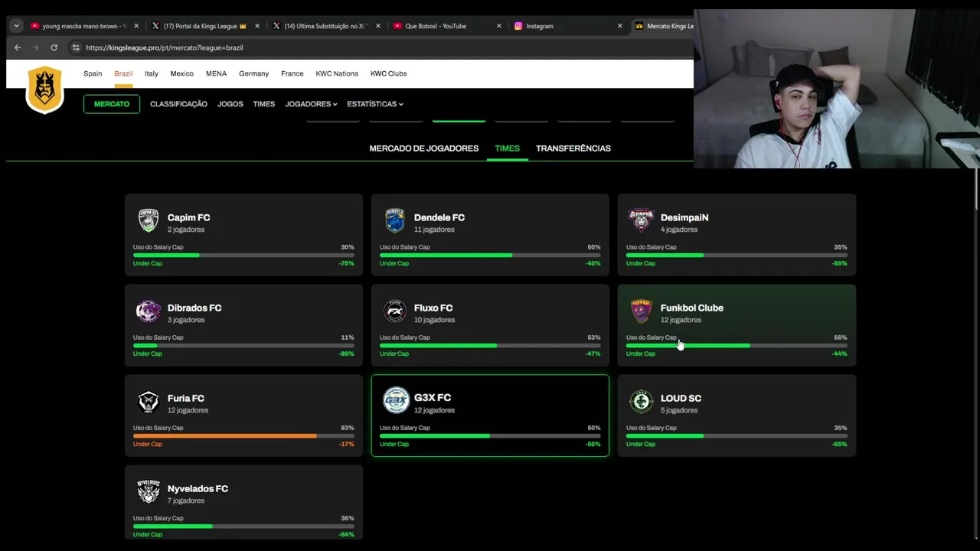Open Furia FC team logo
Screen dimensions: 980x551
coord(149,402)
